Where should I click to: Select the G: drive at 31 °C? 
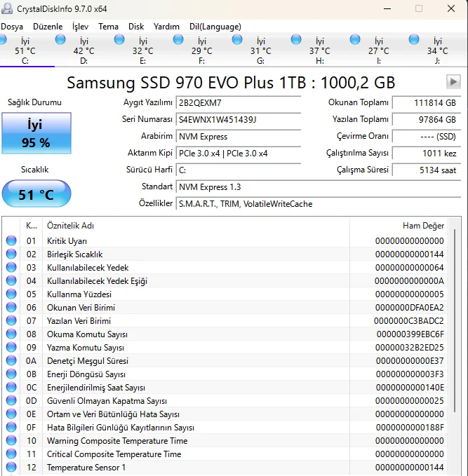(x=261, y=50)
